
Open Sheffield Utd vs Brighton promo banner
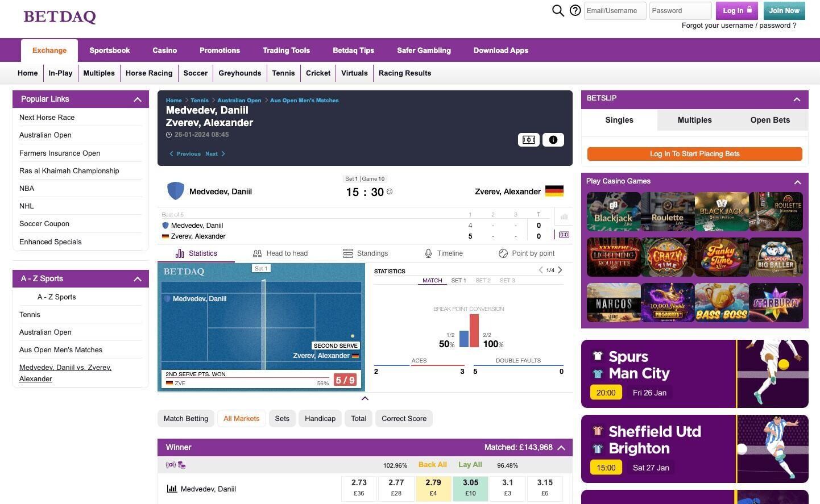point(694,449)
